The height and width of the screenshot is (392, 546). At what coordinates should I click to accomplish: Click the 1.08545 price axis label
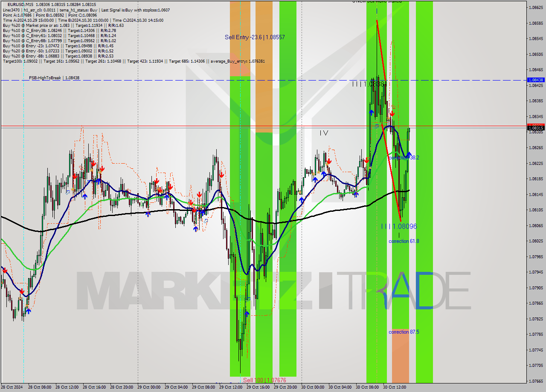tap(535, 38)
